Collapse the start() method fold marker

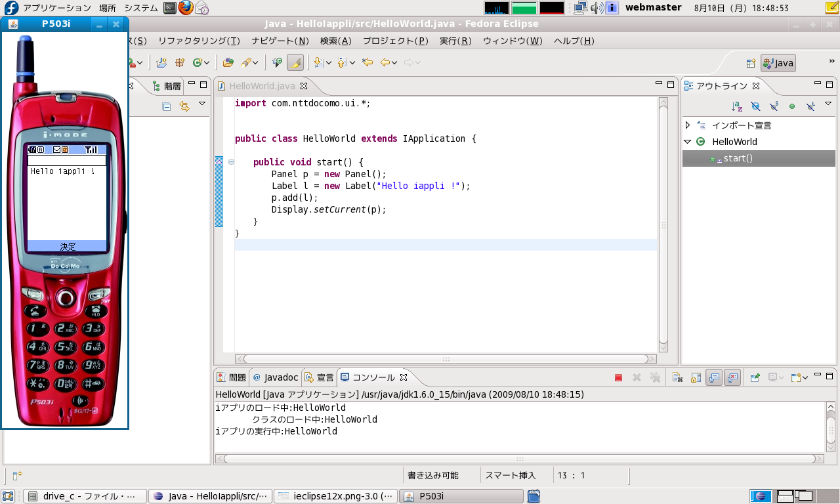click(x=232, y=162)
